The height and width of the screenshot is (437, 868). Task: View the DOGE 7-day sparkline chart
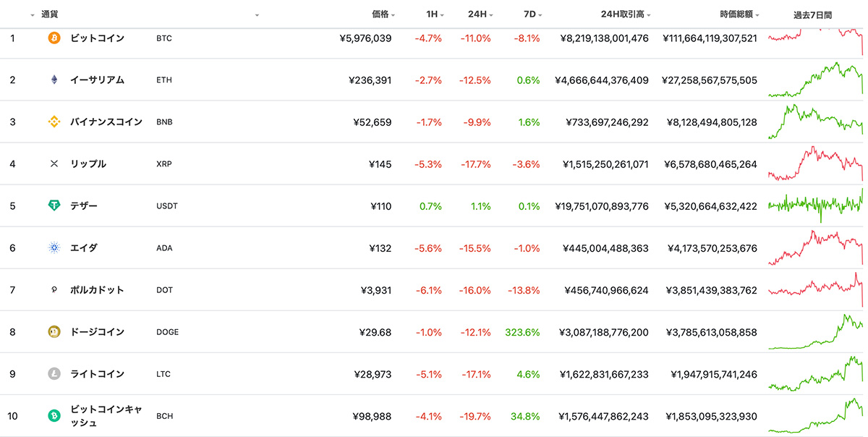[815, 331]
